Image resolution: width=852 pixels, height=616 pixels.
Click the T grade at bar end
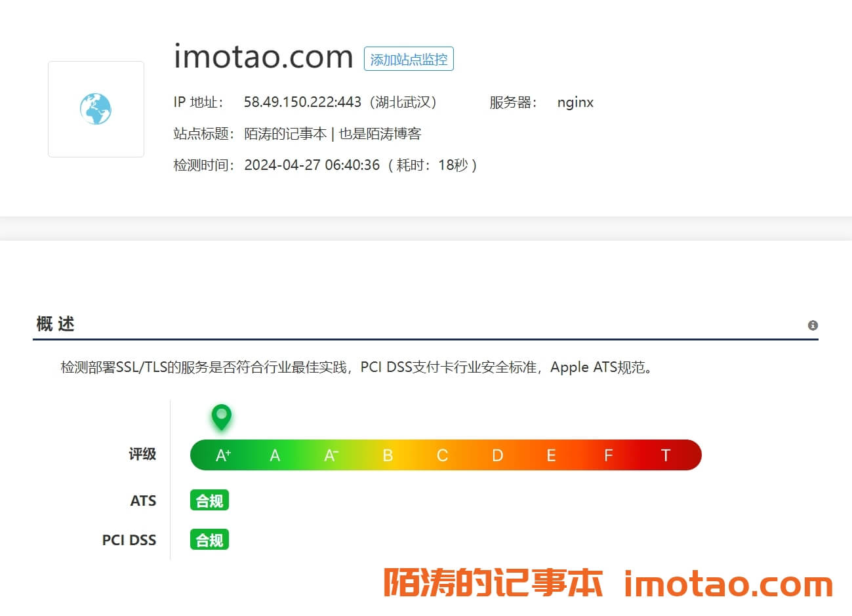[665, 455]
